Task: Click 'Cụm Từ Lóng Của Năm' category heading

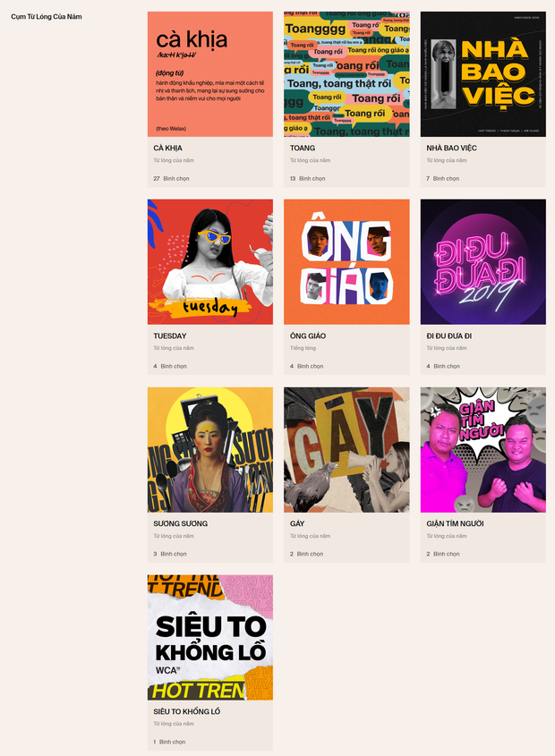Action: (x=47, y=16)
